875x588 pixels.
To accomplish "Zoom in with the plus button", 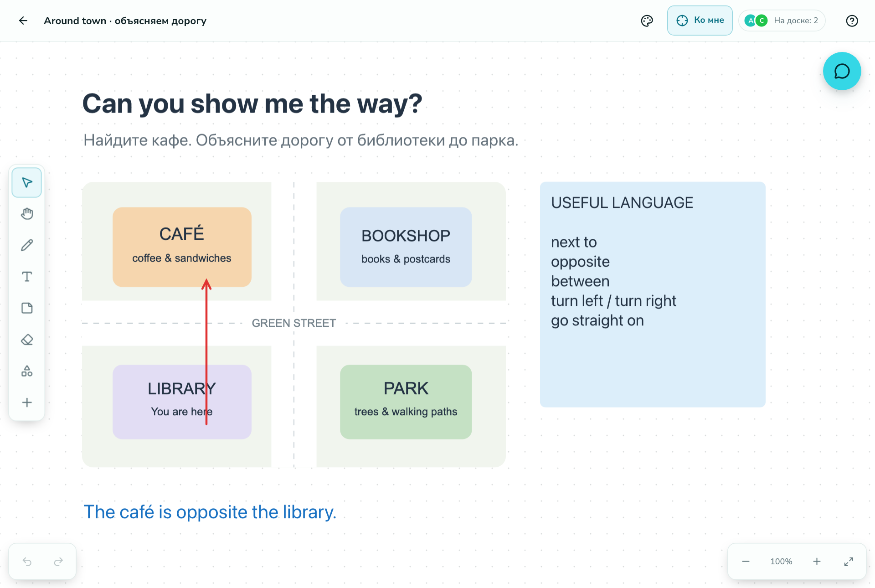I will pyautogui.click(x=817, y=562).
